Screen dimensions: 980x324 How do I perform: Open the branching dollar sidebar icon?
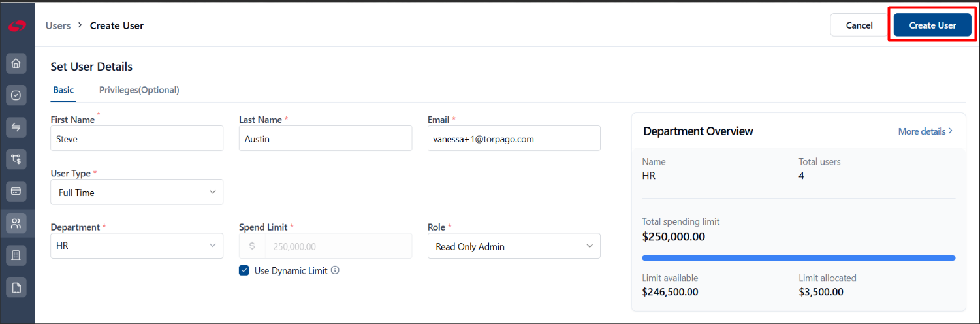click(16, 159)
